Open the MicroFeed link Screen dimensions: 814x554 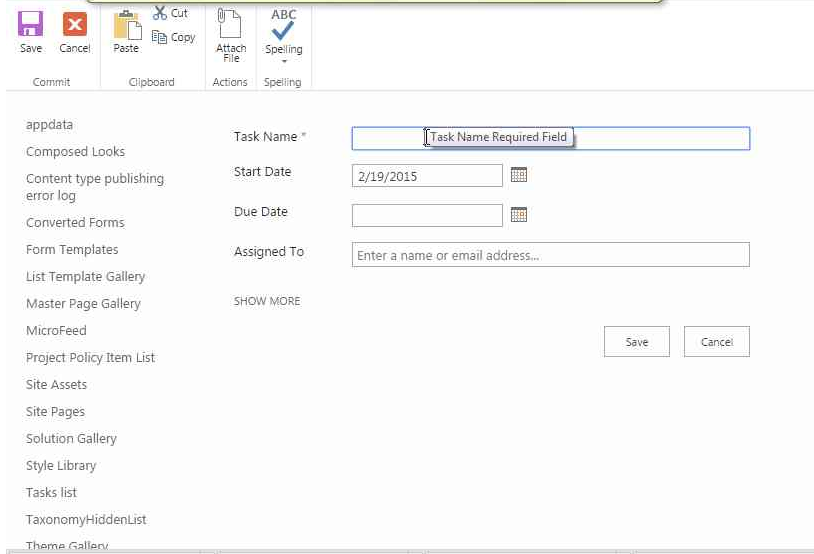[x=56, y=330]
